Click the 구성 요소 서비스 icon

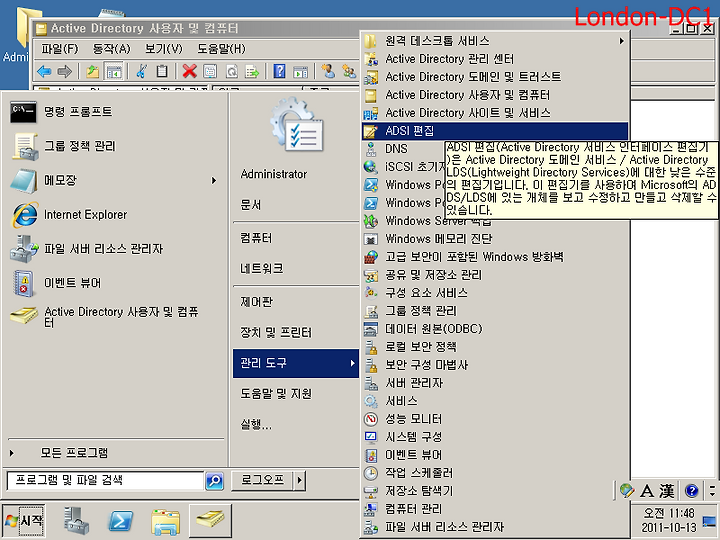(x=371, y=293)
